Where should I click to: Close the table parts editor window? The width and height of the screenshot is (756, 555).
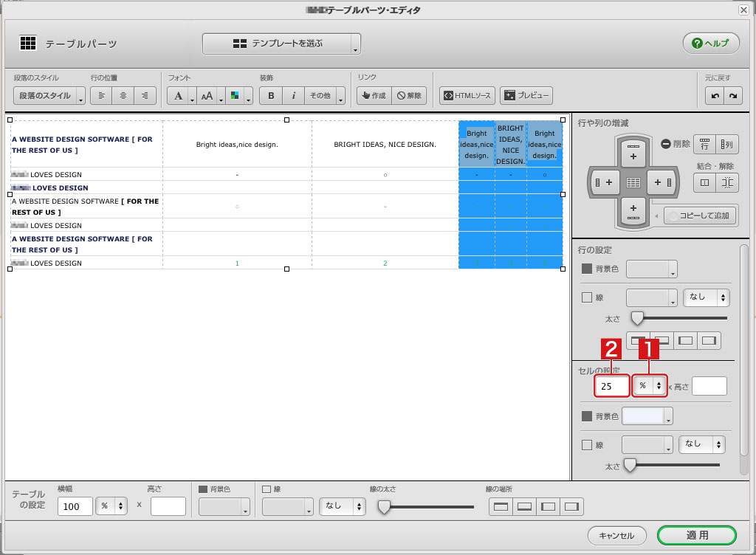click(743, 10)
